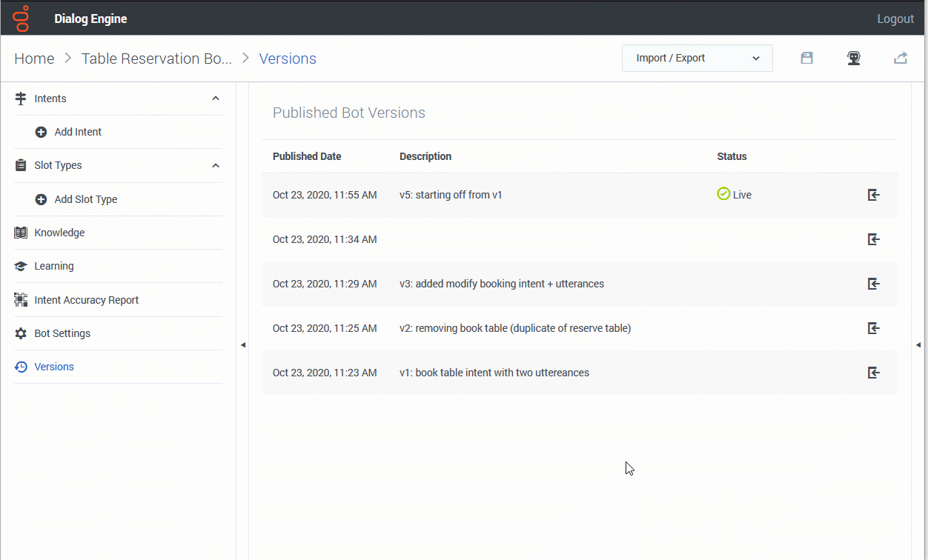Click the Knowledge book icon
Screen dimensions: 928x560
(x=21, y=233)
